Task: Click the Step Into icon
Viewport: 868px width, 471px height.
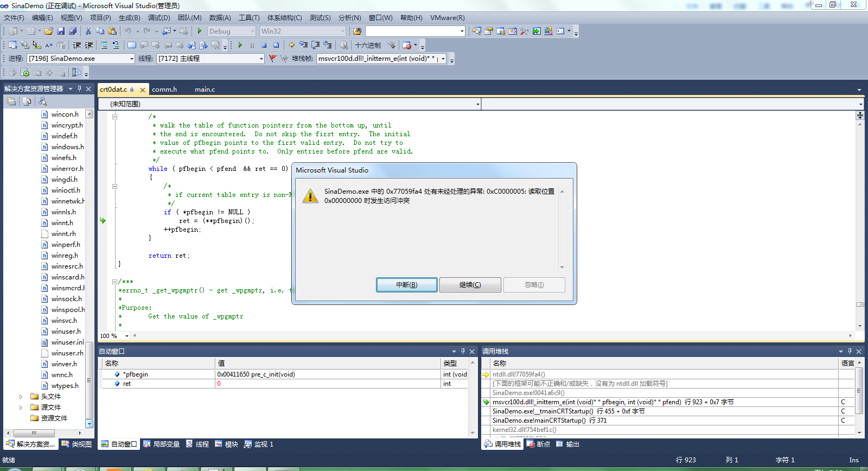Action: pos(304,46)
